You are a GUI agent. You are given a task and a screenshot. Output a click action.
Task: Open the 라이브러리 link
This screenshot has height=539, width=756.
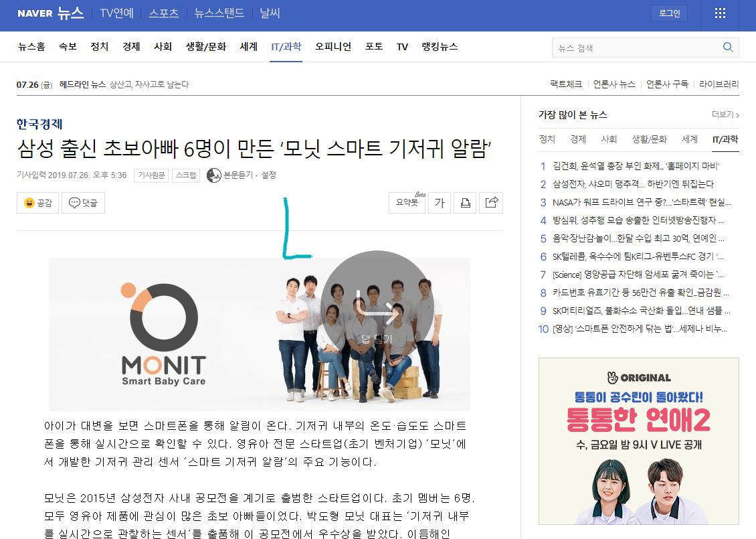tap(719, 84)
